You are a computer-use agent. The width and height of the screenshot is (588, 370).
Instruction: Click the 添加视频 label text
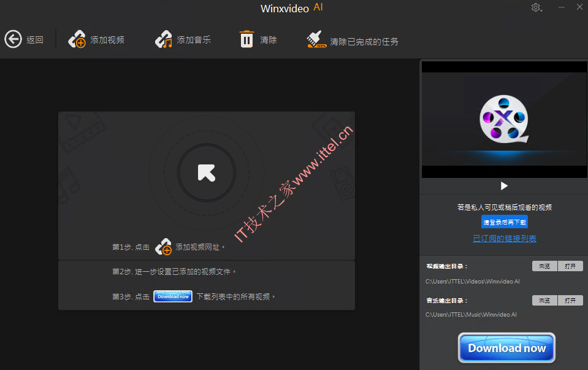[x=107, y=40]
